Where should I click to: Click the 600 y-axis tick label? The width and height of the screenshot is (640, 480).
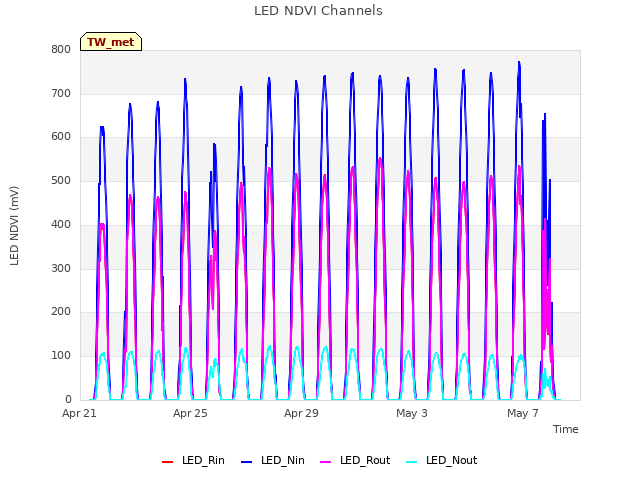pos(61,137)
